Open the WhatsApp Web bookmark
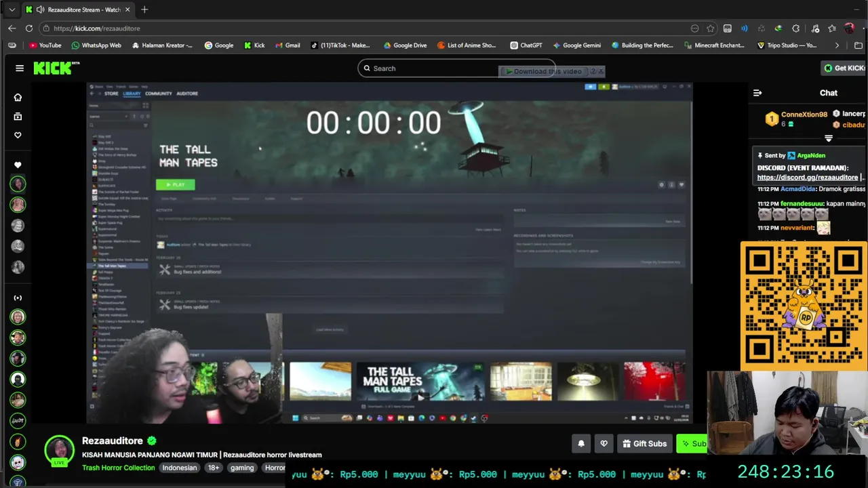 coord(96,45)
